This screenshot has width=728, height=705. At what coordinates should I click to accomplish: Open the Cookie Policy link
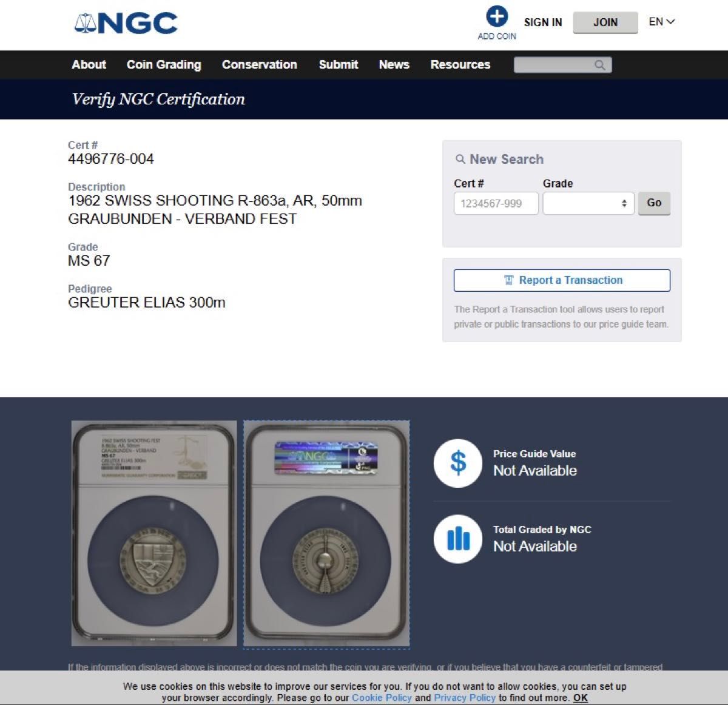[382, 698]
